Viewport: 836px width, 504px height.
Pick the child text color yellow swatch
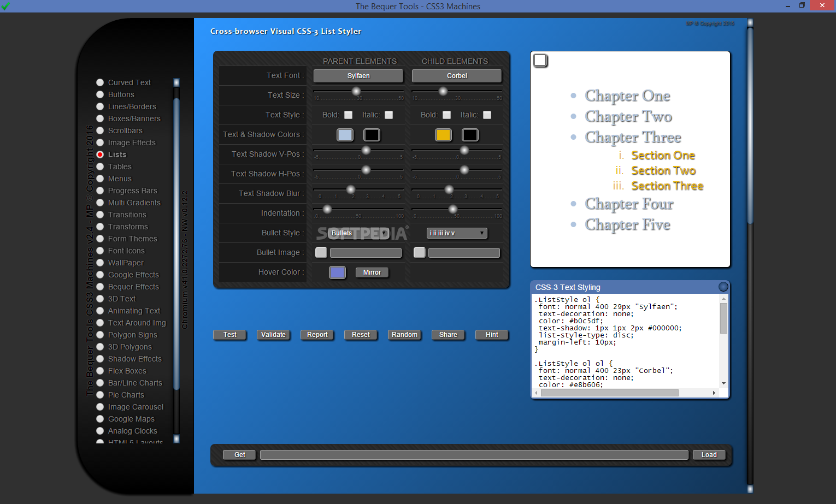(443, 135)
